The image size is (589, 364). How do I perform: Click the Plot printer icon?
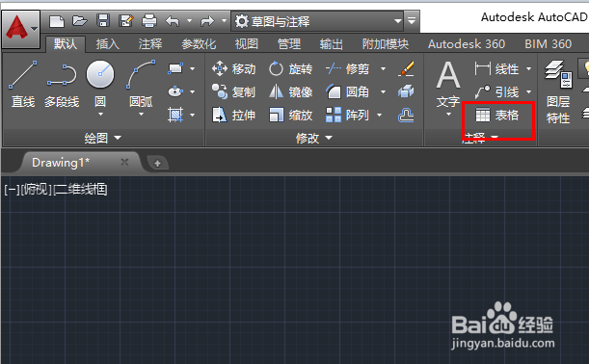click(x=149, y=20)
